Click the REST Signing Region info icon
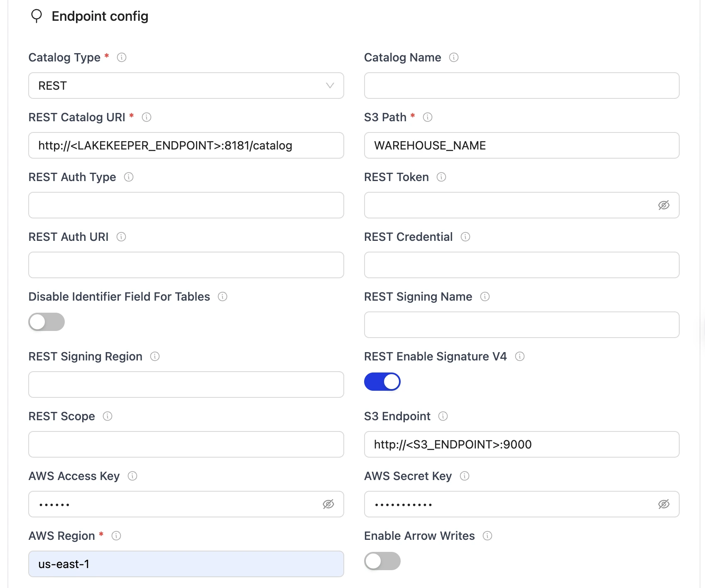This screenshot has width=705, height=588. [x=155, y=356]
